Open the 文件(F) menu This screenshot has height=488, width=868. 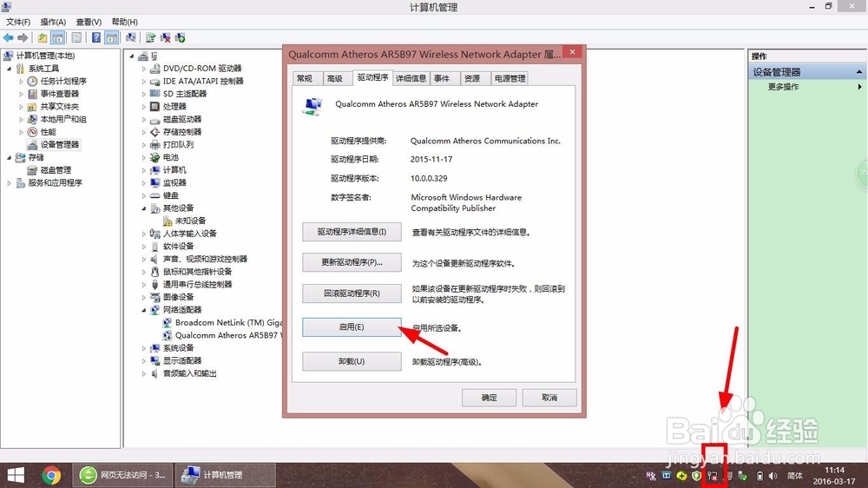18,22
